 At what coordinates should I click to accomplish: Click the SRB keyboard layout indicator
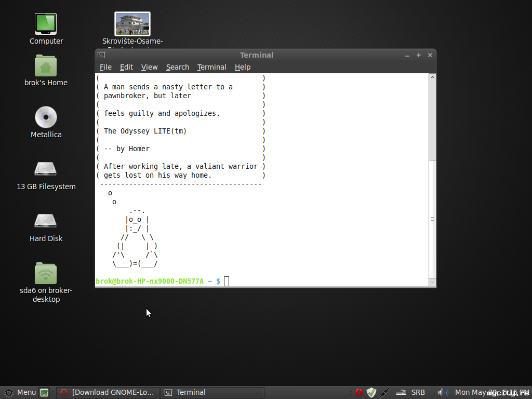418,393
